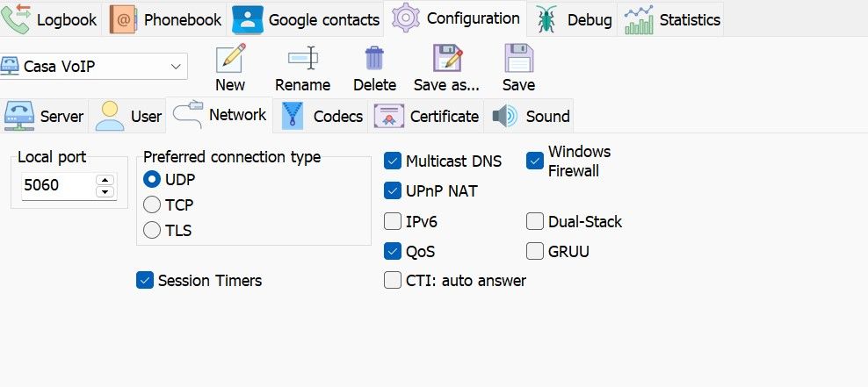Decrease local port with down arrow
The width and height of the screenshot is (868, 387).
tap(105, 191)
